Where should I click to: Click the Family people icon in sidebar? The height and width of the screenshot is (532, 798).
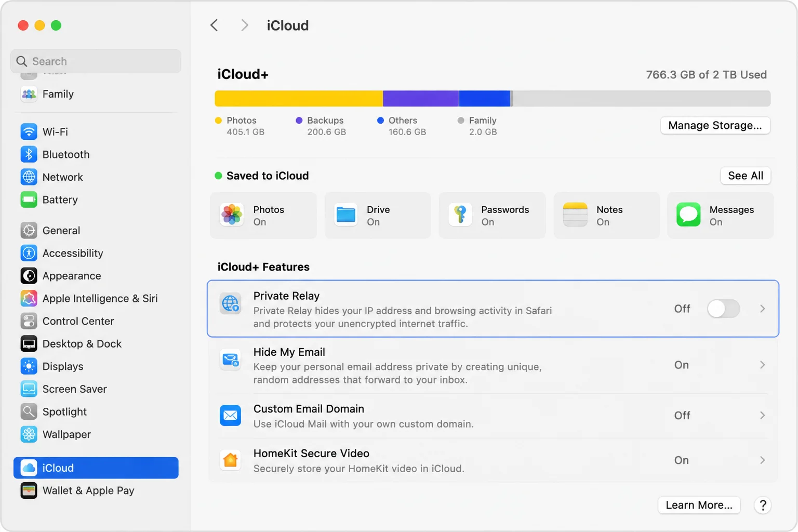[x=29, y=94]
